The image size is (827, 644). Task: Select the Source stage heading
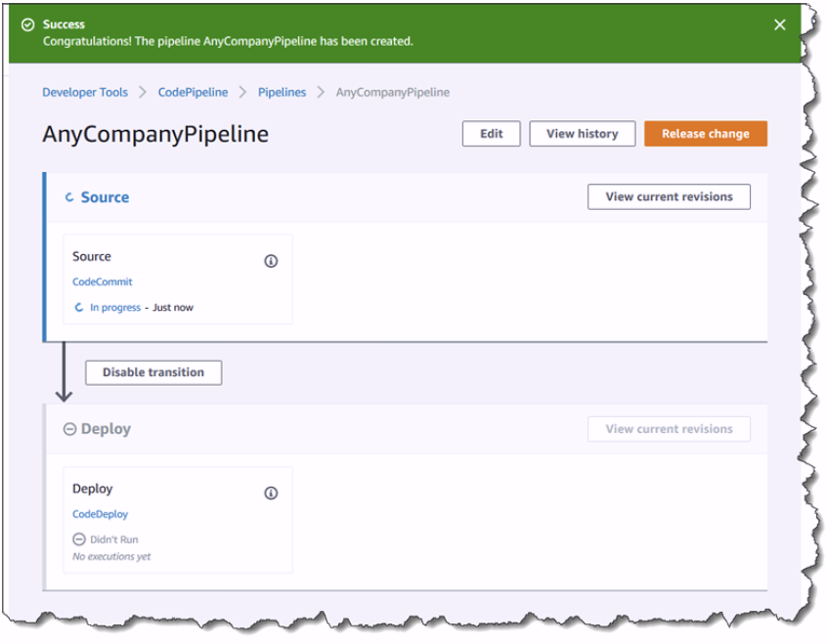coord(105,197)
